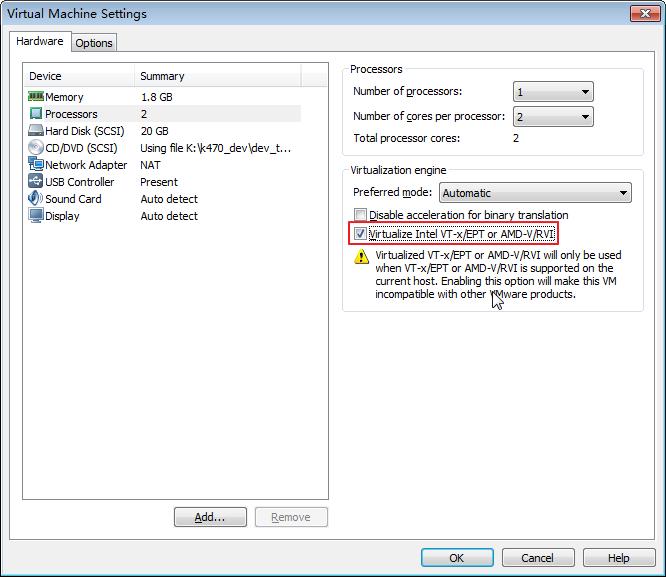This screenshot has height=577, width=666.
Task: Click the CD/DVD (SCSI) disc icon
Action: [36, 147]
